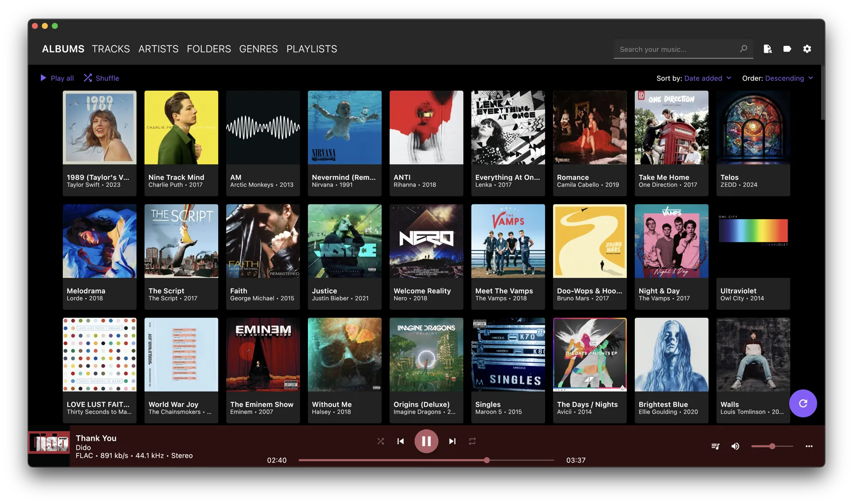Expand the Sort by Date added dropdown

click(708, 78)
